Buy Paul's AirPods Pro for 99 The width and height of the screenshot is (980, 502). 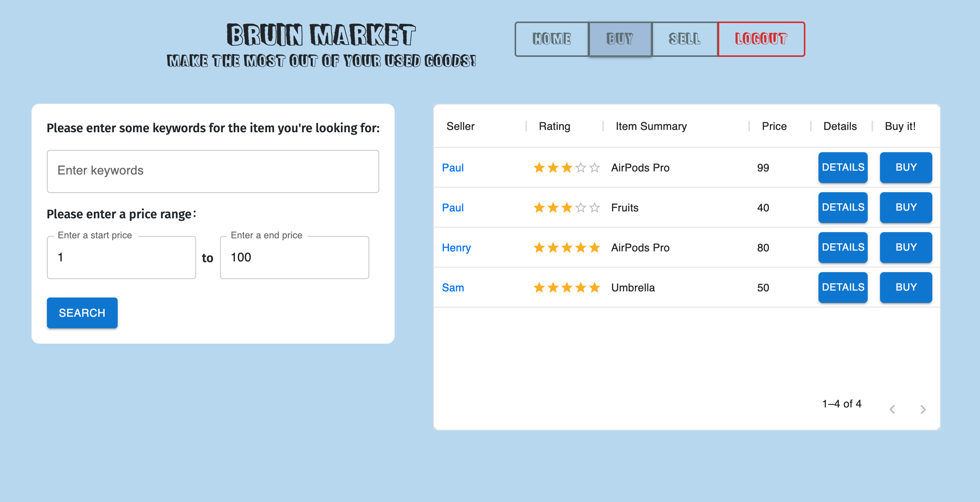(x=906, y=167)
